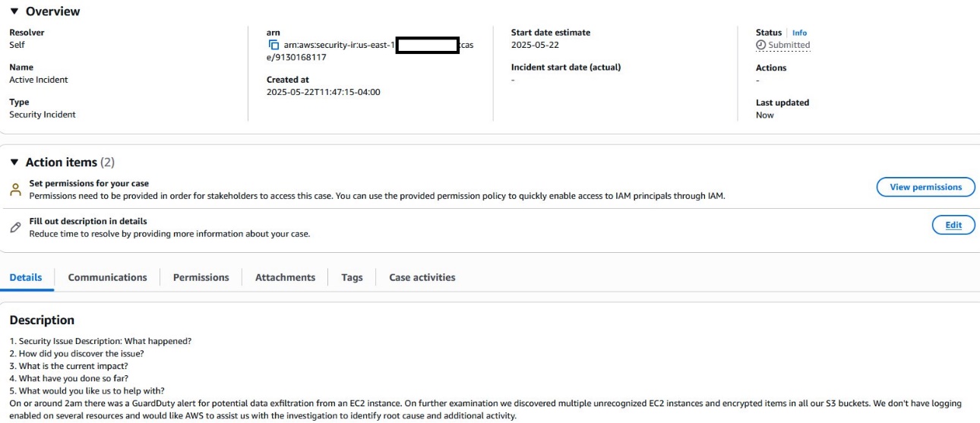Click the person icon for Set permissions
The width and height of the screenshot is (980, 423).
click(x=15, y=190)
